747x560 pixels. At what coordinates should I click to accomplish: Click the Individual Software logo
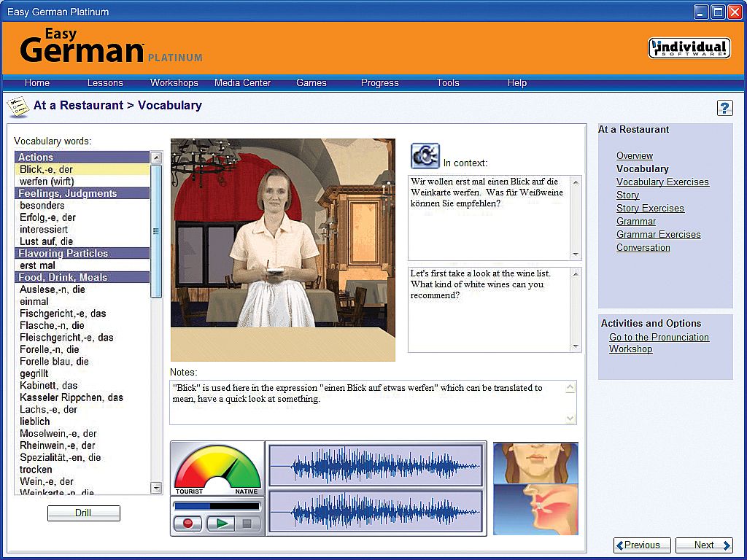click(689, 48)
